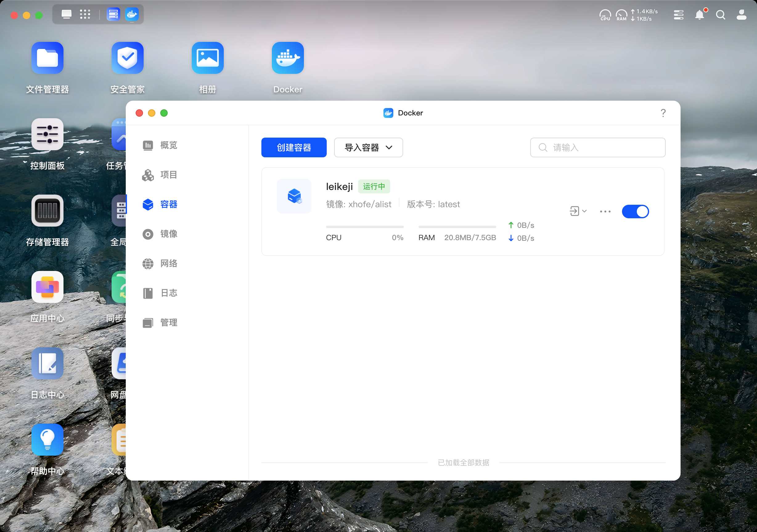Open the top bar search icon
The image size is (757, 532).
[x=720, y=15]
